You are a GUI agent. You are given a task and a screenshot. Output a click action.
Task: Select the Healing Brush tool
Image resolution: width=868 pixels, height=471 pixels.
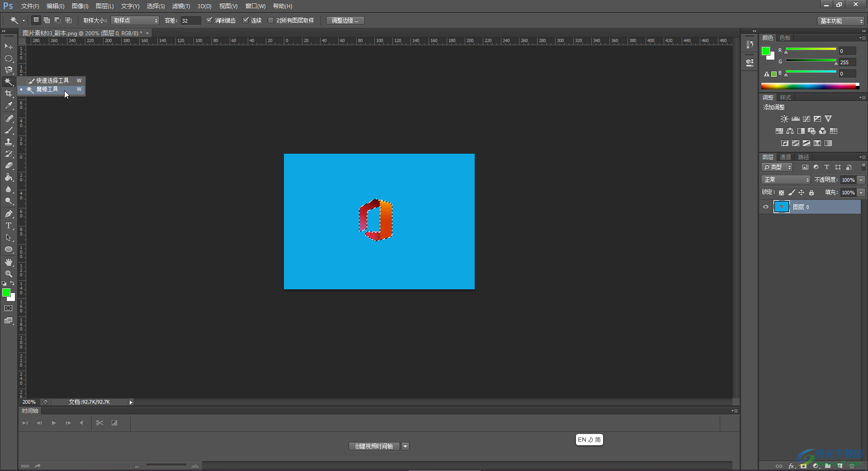pyautogui.click(x=9, y=118)
